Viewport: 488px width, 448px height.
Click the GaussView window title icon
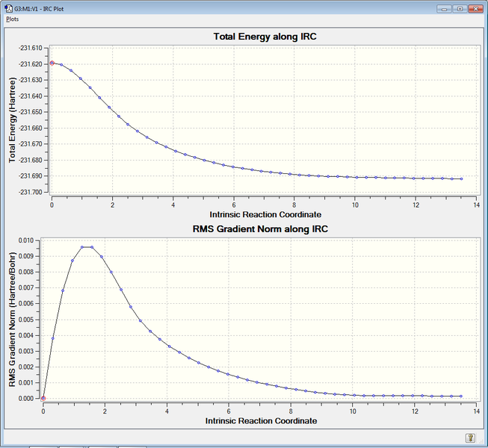[9, 8]
